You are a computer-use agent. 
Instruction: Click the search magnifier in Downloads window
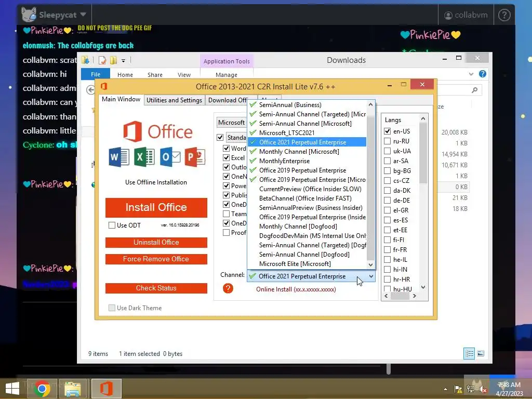point(474,90)
